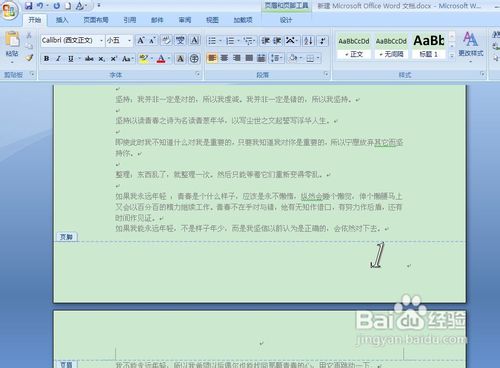
Task: Click the Grow Font icon
Action: tap(141, 41)
